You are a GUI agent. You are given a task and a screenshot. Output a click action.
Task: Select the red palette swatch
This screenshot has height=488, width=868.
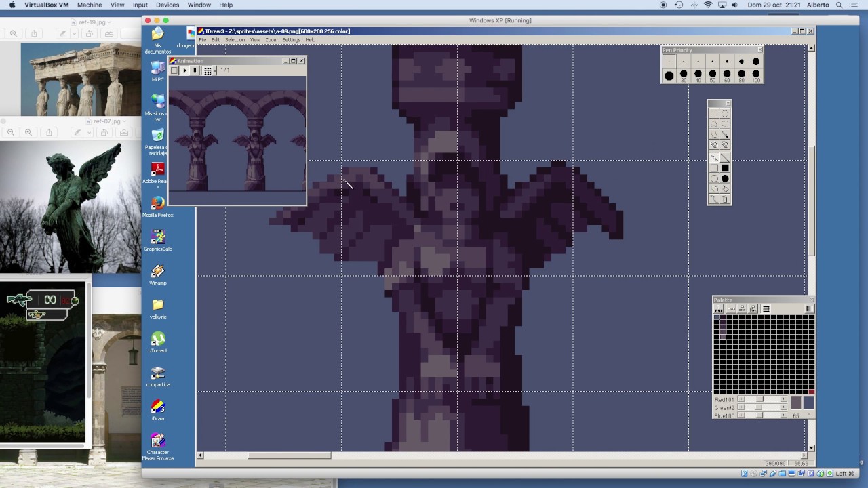[x=811, y=392]
